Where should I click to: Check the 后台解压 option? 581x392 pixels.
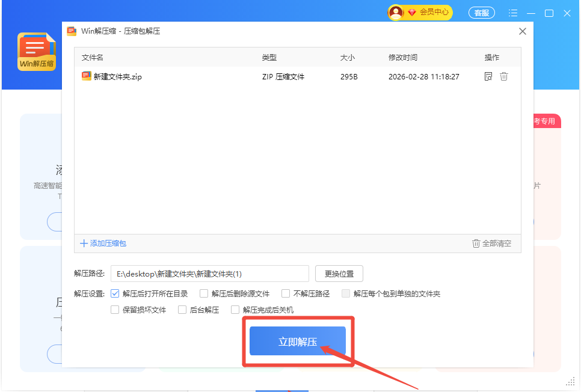(182, 310)
